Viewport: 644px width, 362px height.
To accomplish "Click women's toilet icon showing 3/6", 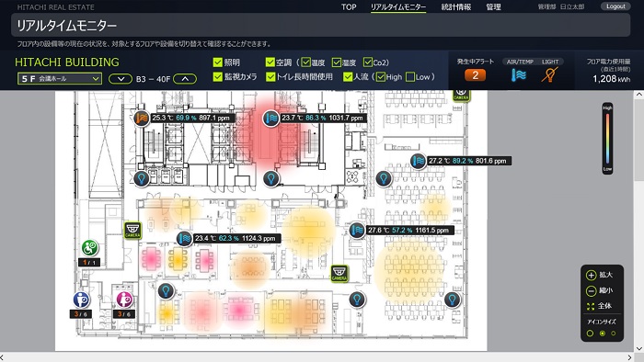I will 124,300.
